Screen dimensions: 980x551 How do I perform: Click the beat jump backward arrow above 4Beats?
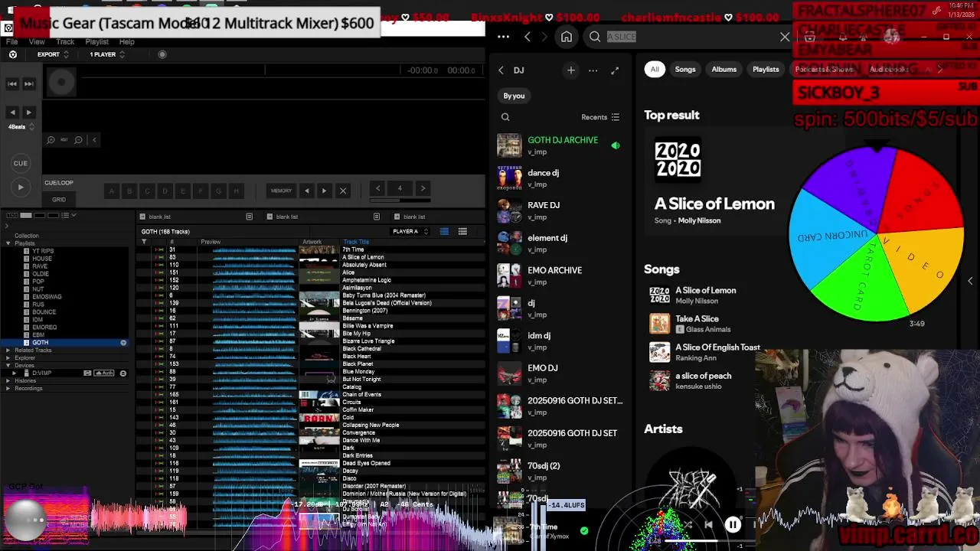pos(12,112)
